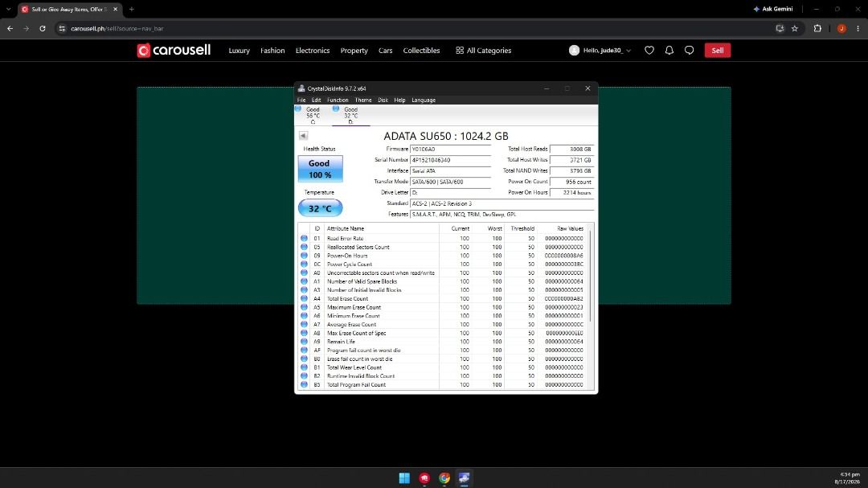Click Ask Gemini in the browser

click(x=773, y=9)
